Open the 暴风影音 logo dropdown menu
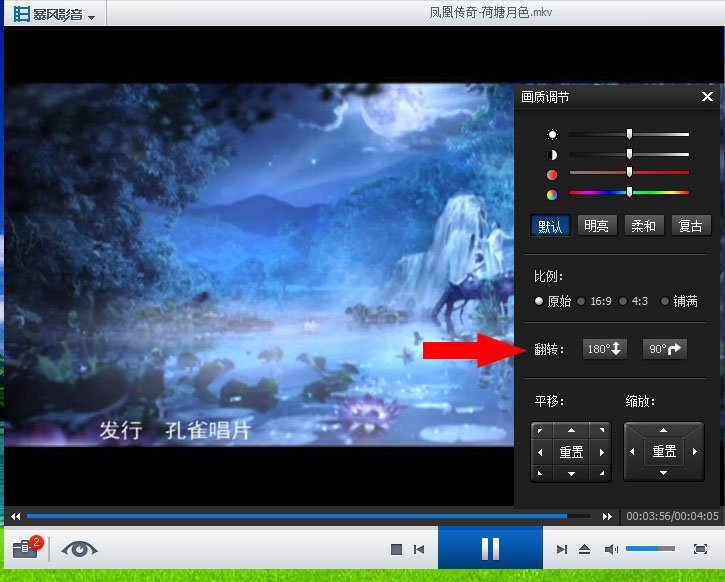The width and height of the screenshot is (725, 582). [55, 14]
